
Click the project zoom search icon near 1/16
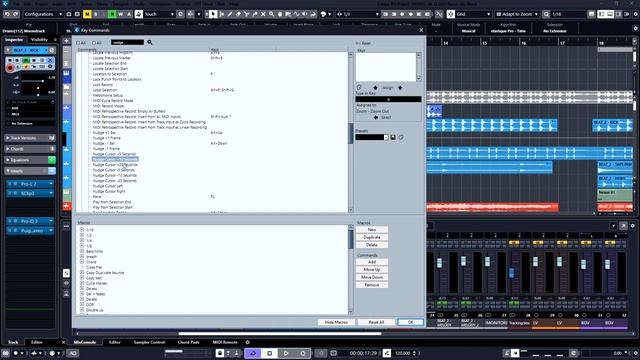point(546,14)
